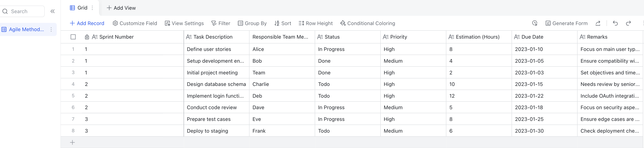Open Grid view options three dots
Screen dimensions: 644x148
point(92,8)
